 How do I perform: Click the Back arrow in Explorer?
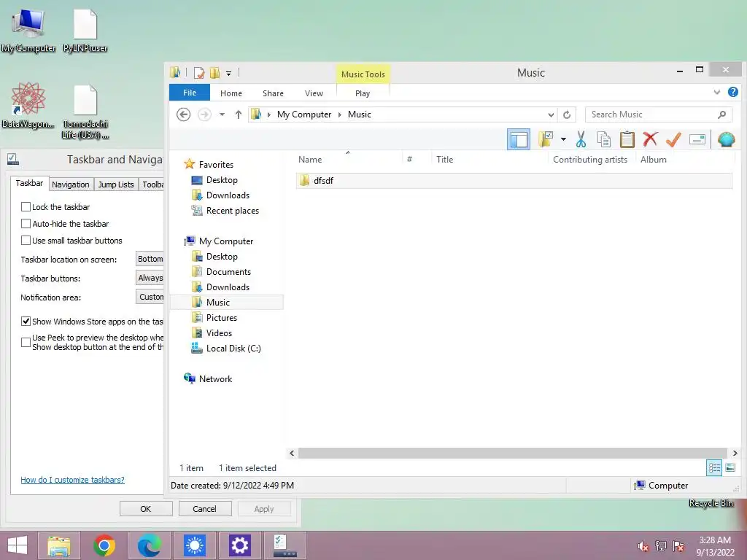click(x=183, y=114)
